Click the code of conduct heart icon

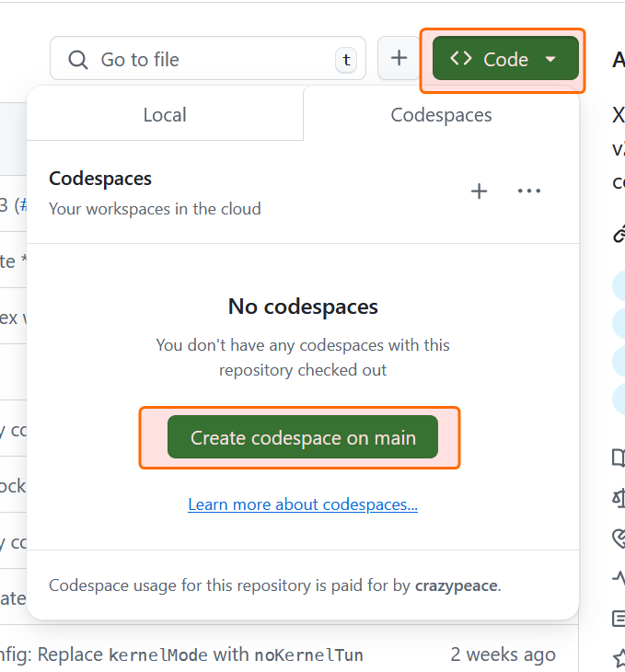619,538
